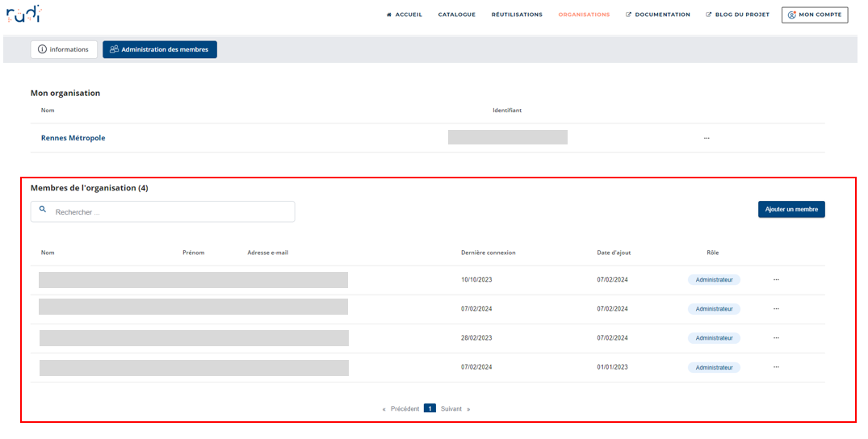Open more options for Rennes Métropole row
This screenshot has height=439, width=868.
click(707, 138)
